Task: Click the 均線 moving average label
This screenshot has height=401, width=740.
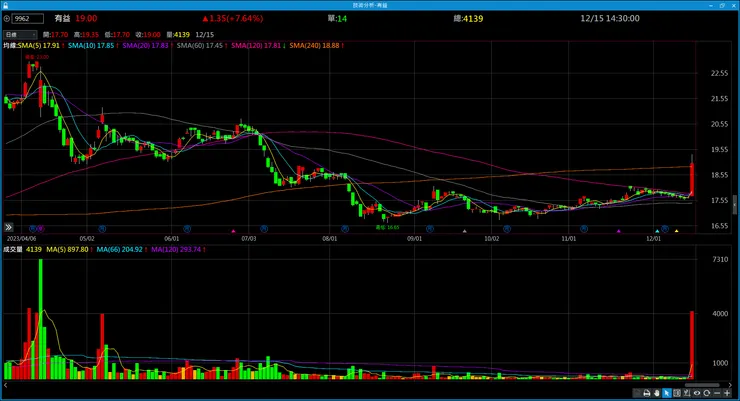Action: point(10,46)
